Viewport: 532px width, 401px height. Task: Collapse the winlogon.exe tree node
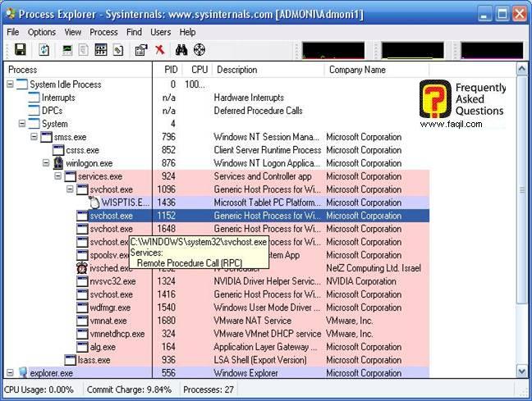point(46,163)
